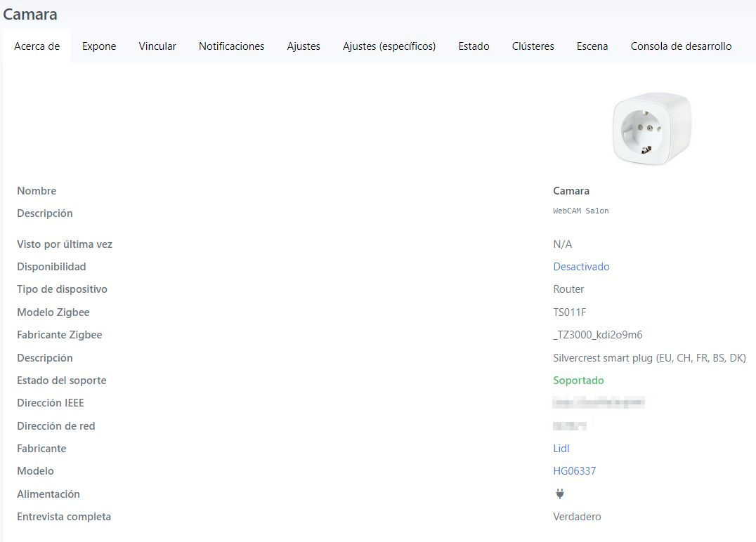Click the green Soportado status text
Screen dimensions: 756x542
(578, 381)
